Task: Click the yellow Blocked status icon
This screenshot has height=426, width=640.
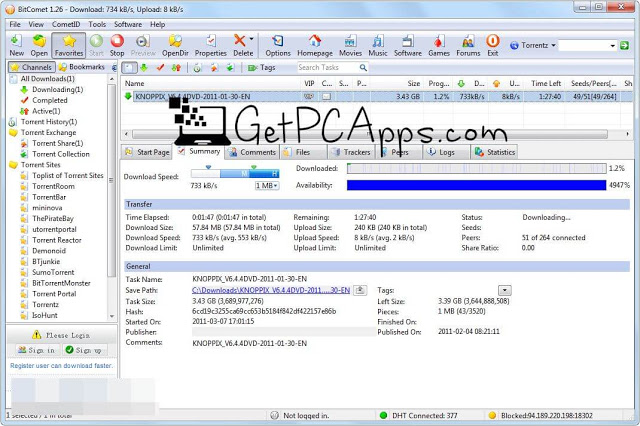Action: pyautogui.click(x=492, y=415)
